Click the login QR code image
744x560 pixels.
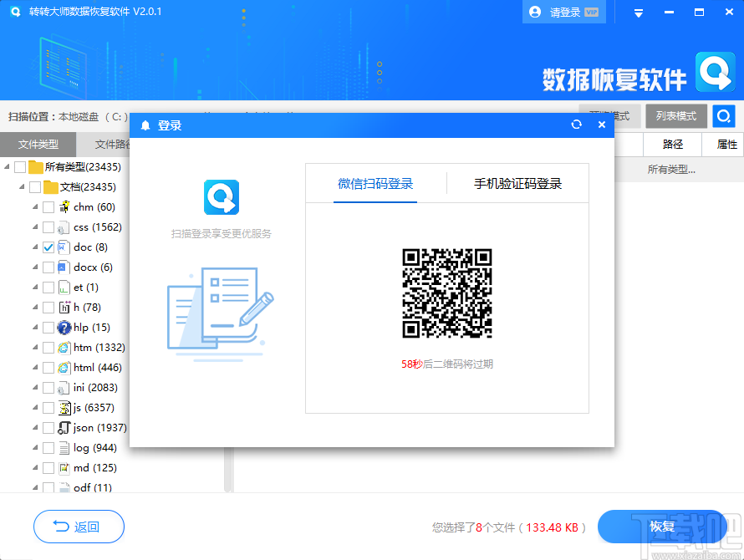click(447, 293)
